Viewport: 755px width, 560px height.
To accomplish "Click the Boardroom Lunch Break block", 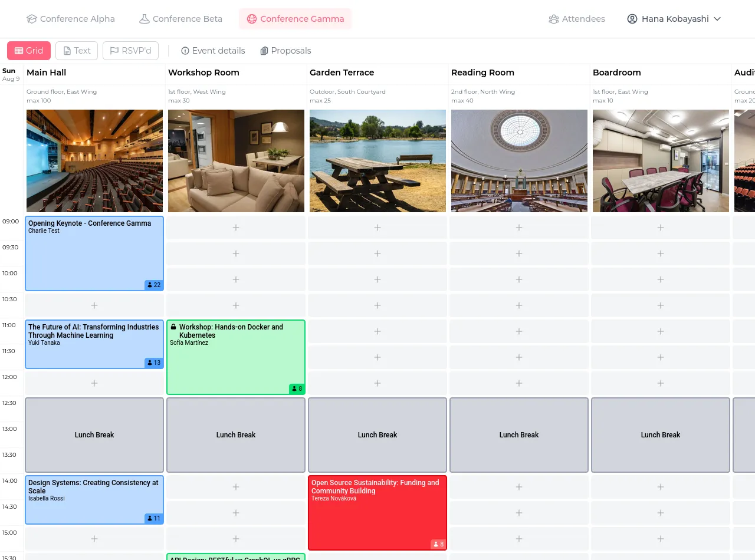I will pos(661,435).
